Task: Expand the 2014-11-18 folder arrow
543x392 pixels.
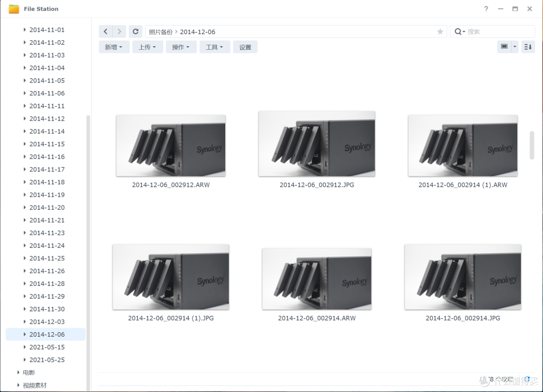Action: click(x=25, y=182)
